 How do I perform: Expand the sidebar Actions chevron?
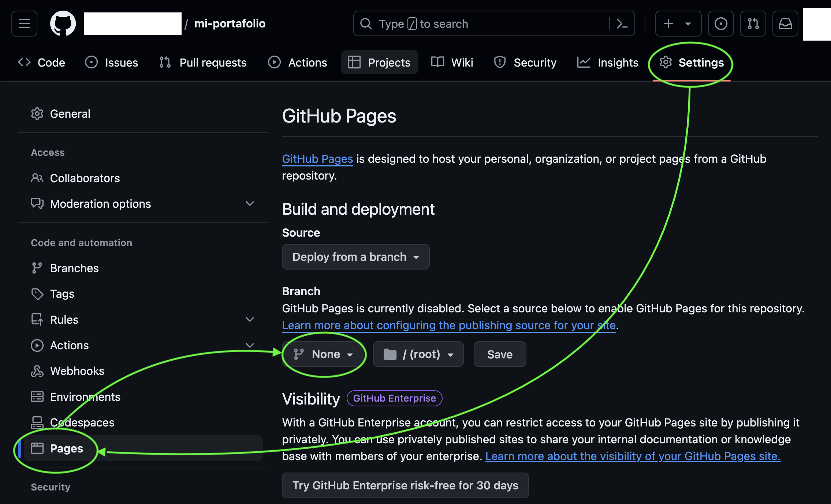pyautogui.click(x=250, y=345)
